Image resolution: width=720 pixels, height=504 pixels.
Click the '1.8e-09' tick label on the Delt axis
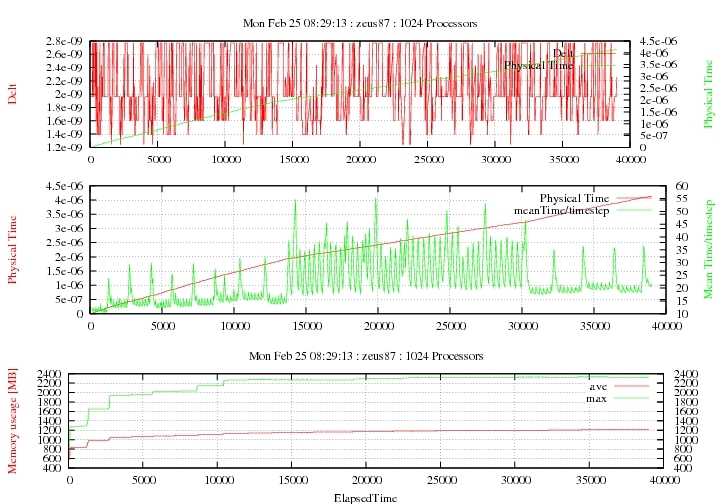tap(64, 107)
